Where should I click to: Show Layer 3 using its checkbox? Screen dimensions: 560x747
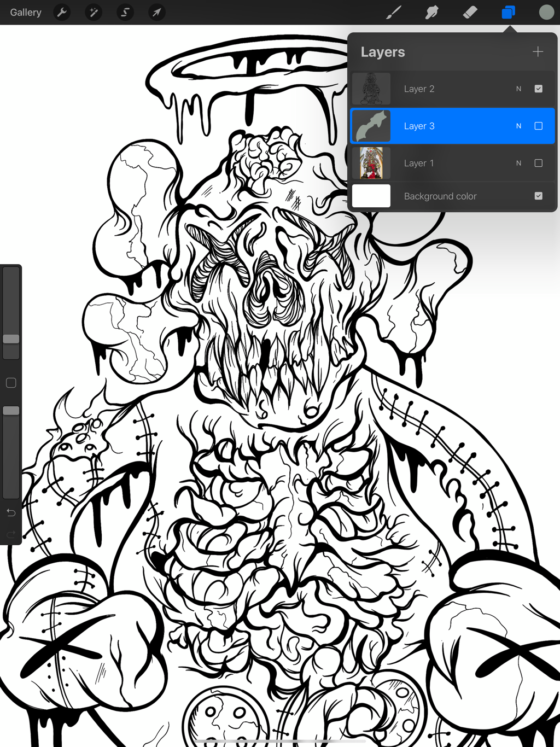539,126
